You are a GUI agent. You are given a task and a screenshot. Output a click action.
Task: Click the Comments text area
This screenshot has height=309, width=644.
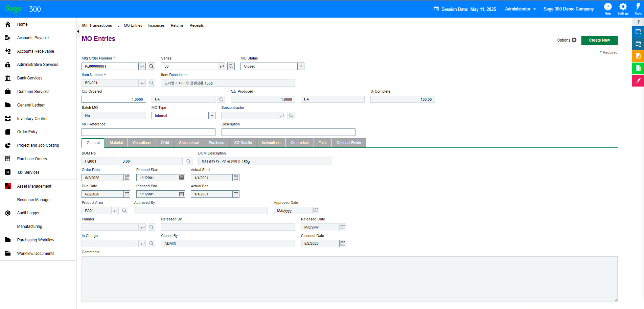click(349, 279)
